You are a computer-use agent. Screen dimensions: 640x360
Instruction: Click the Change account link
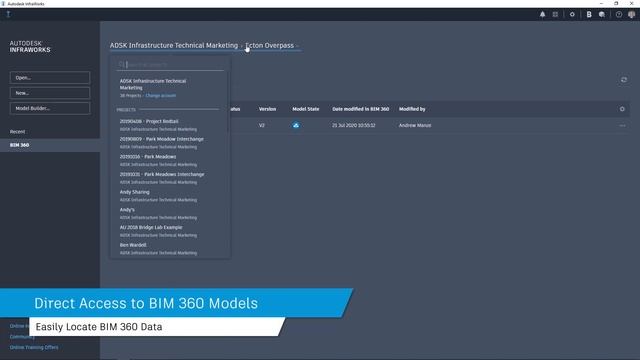click(161, 96)
